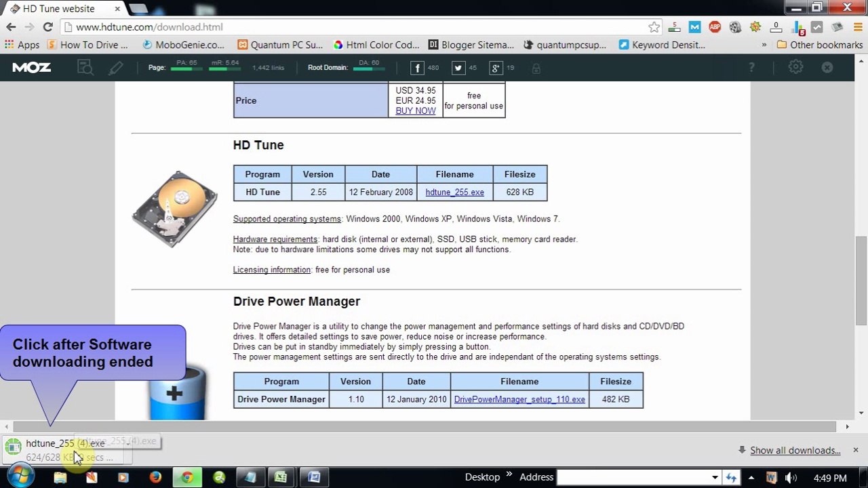Screen dimensions: 868x488
Task: Expand the Desktop toolbar chevron
Action: [509, 474]
